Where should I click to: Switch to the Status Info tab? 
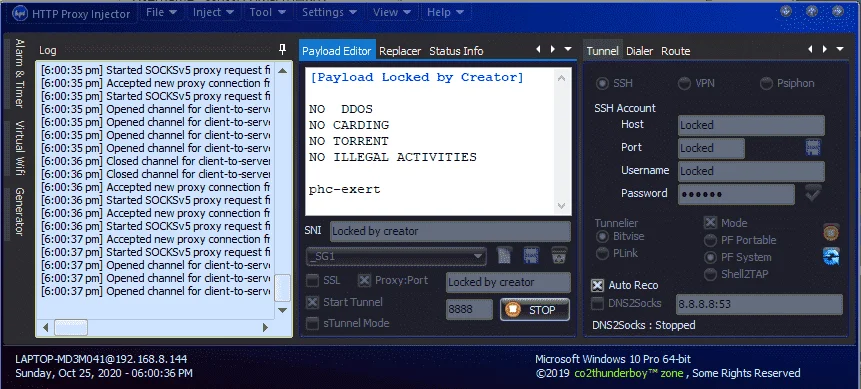point(456,51)
